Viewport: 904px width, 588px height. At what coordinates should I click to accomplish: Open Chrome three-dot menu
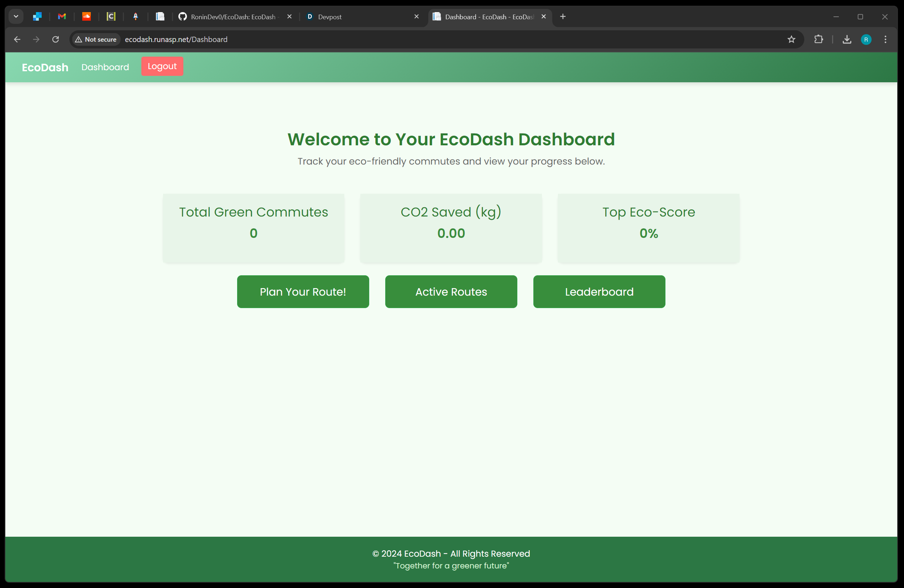coord(885,40)
